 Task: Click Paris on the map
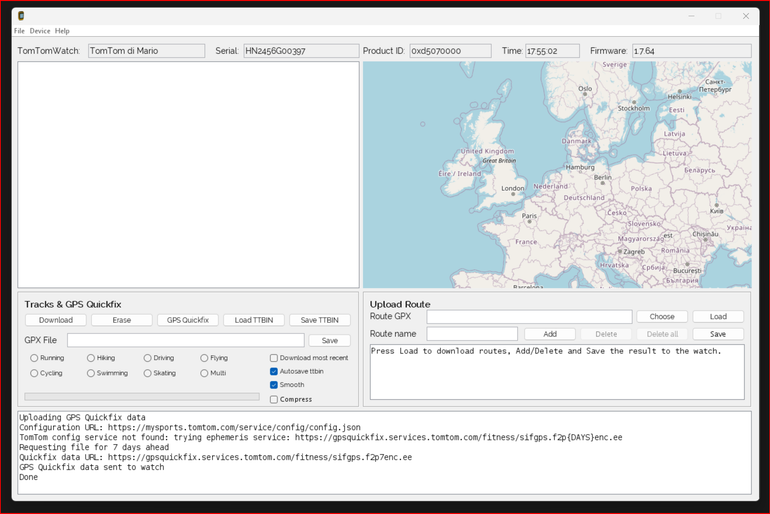point(529,216)
